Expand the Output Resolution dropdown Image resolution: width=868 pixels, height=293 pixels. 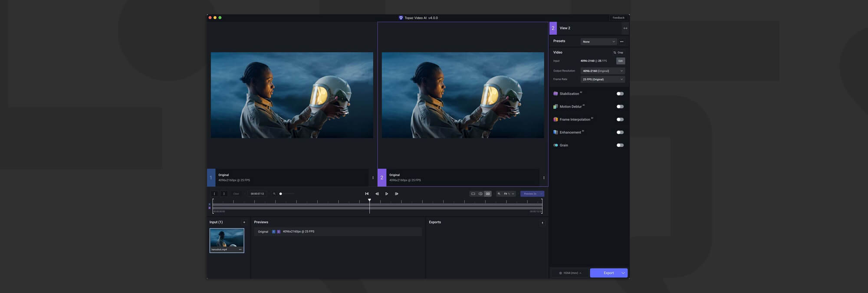pyautogui.click(x=602, y=71)
